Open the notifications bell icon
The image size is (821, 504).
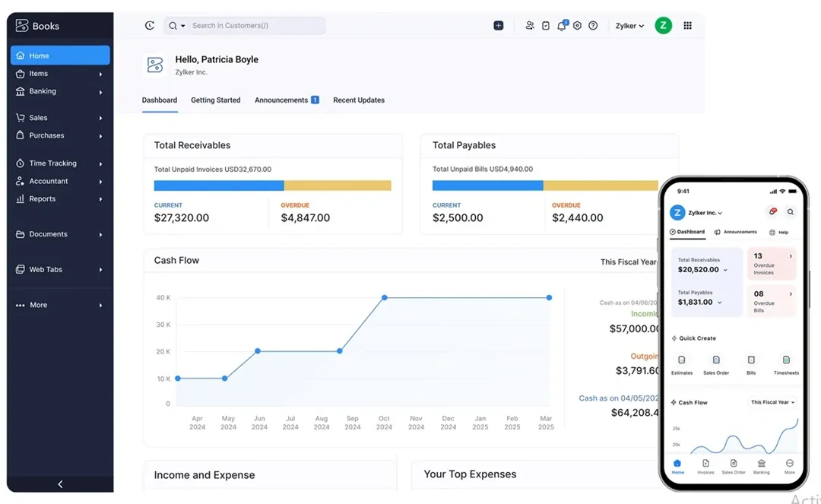(x=562, y=26)
